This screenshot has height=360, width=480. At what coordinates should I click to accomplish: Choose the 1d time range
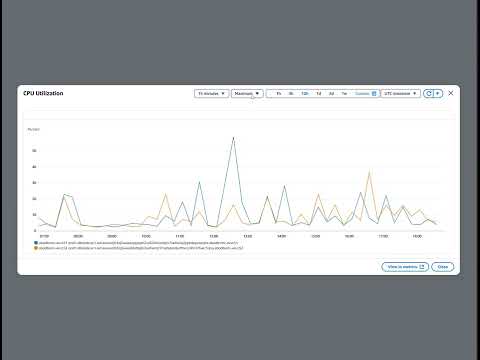(x=318, y=94)
